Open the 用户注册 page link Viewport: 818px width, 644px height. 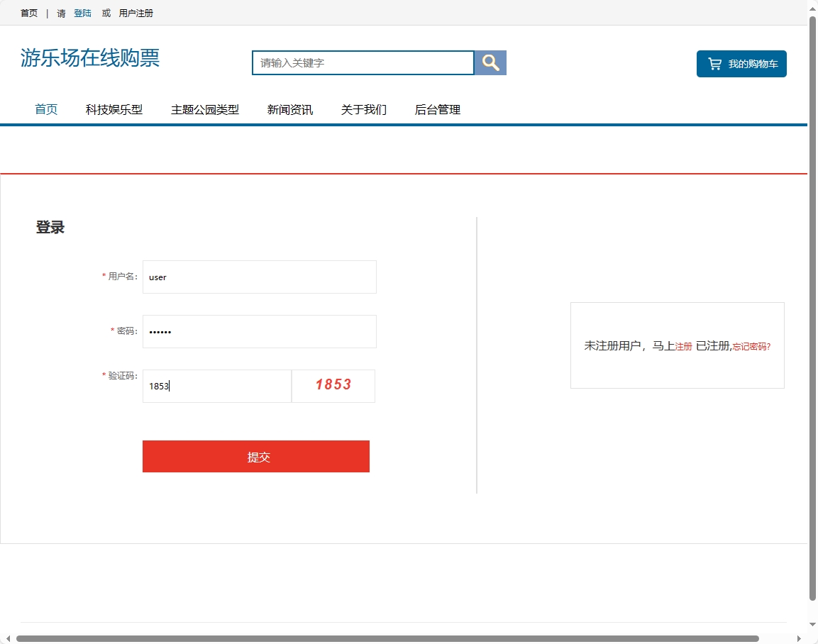pyautogui.click(x=136, y=12)
